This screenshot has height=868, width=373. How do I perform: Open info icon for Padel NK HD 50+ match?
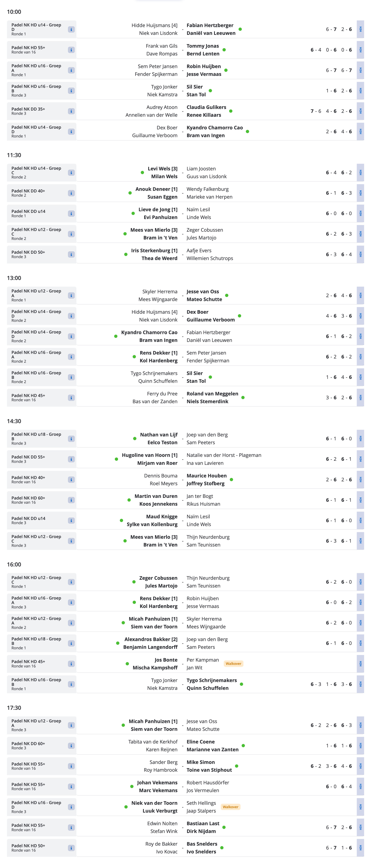pyautogui.click(x=71, y=848)
